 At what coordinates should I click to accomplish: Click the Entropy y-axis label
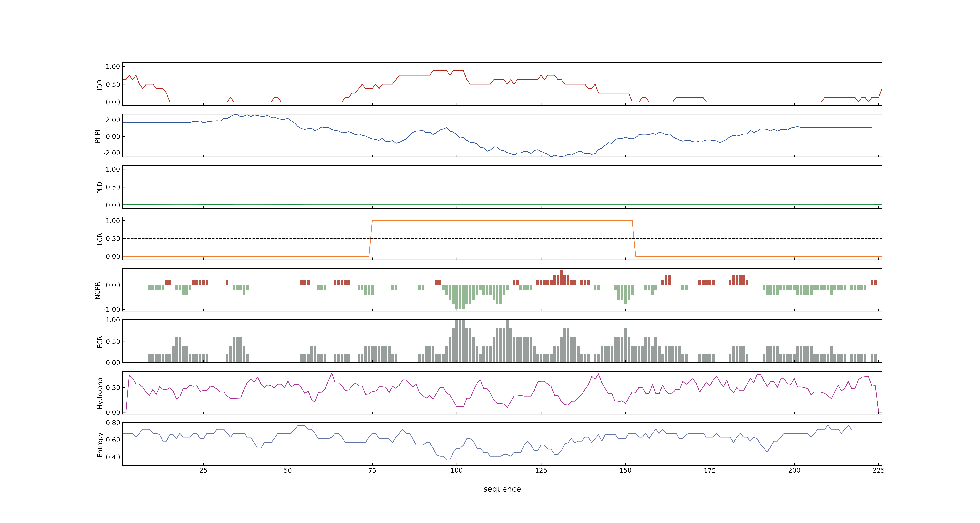pyautogui.click(x=100, y=445)
